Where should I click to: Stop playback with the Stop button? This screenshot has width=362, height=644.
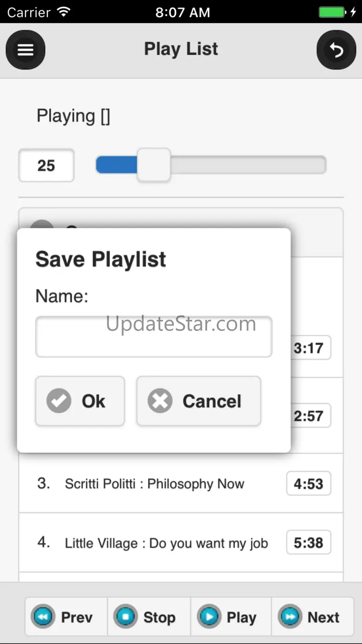tap(149, 617)
